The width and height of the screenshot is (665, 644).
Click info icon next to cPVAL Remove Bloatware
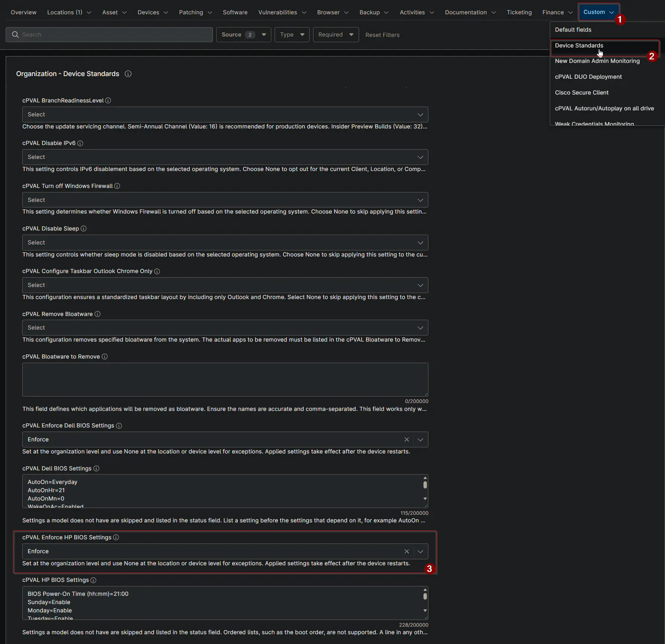tap(98, 314)
